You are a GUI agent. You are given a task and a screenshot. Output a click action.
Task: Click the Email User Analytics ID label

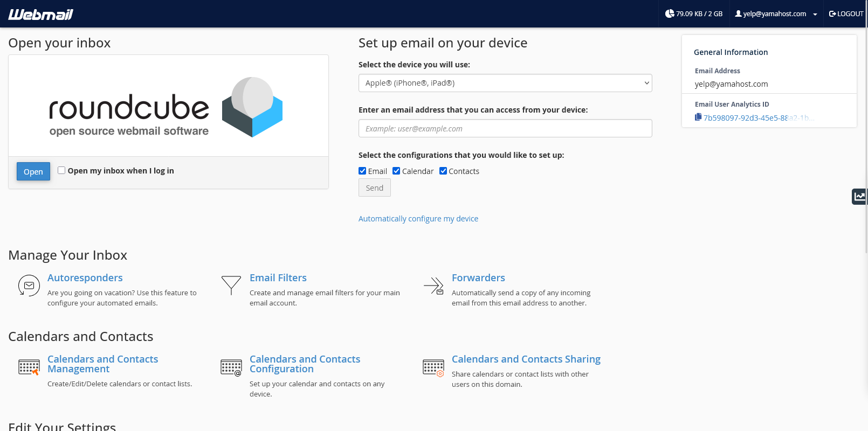732,104
